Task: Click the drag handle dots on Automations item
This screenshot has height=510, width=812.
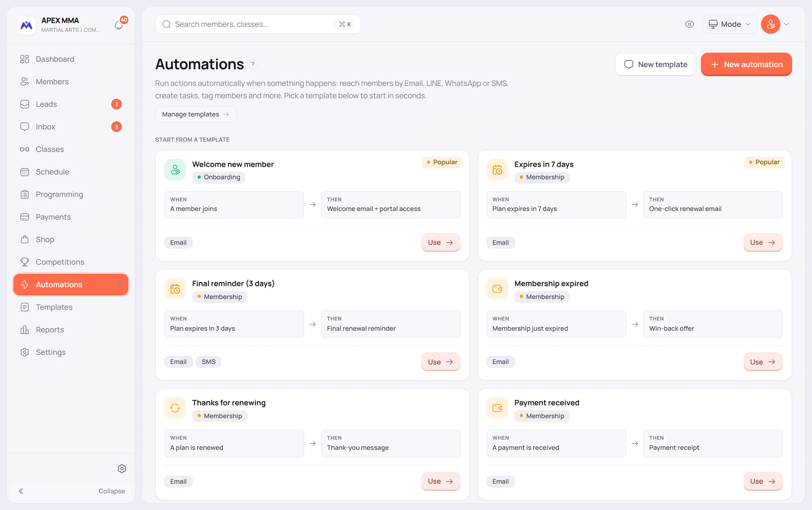Action: pyautogui.click(x=120, y=285)
